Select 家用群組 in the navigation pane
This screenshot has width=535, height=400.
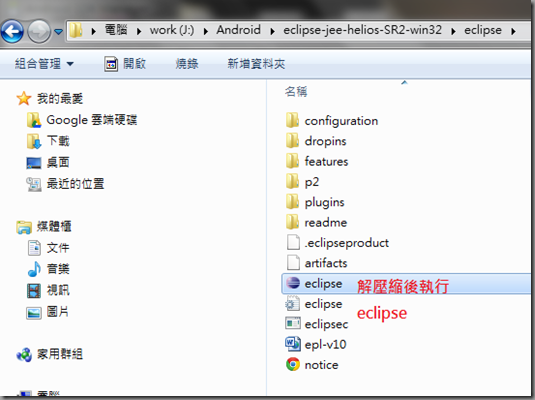60,354
